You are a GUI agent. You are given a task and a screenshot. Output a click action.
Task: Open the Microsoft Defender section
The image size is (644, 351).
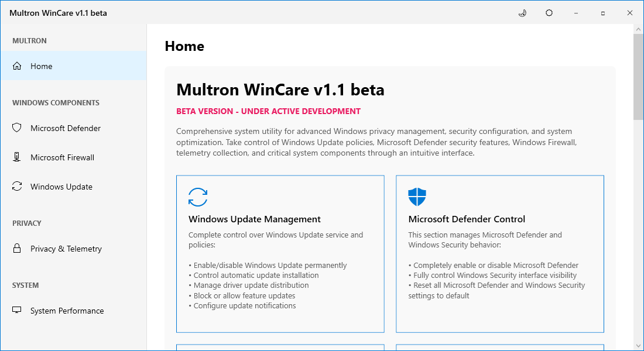(74, 128)
